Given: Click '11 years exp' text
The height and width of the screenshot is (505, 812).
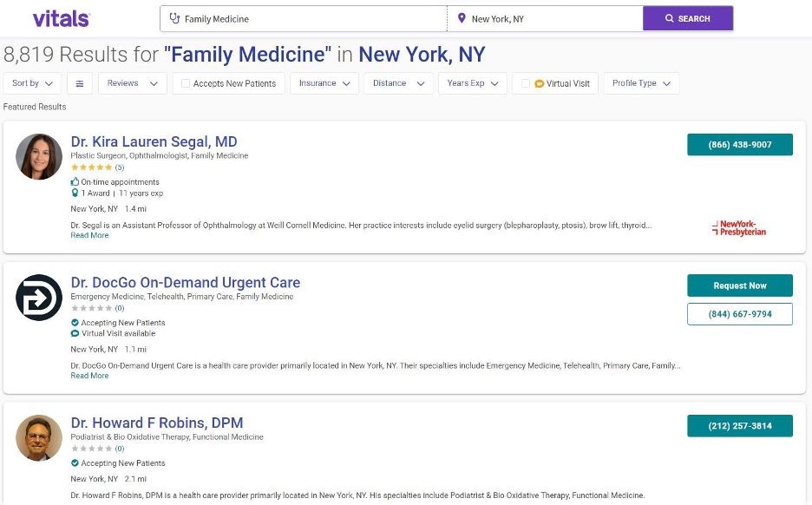Looking at the screenshot, I should pos(141,193).
